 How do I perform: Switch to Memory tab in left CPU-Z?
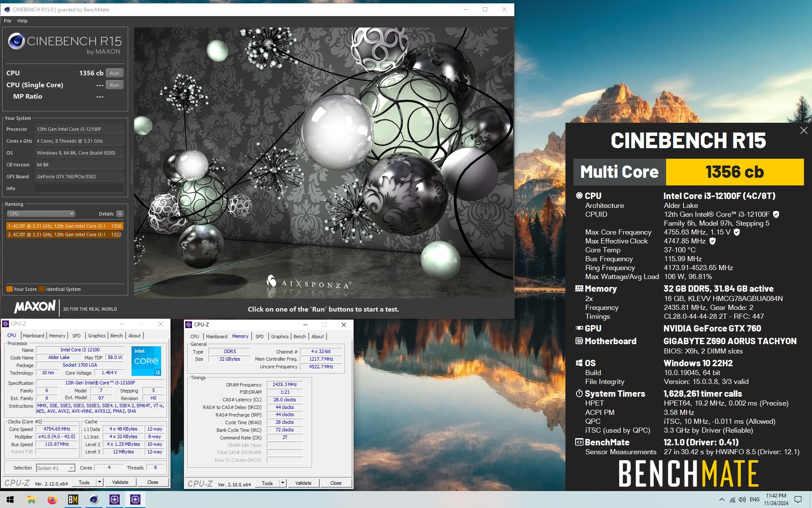[57, 336]
